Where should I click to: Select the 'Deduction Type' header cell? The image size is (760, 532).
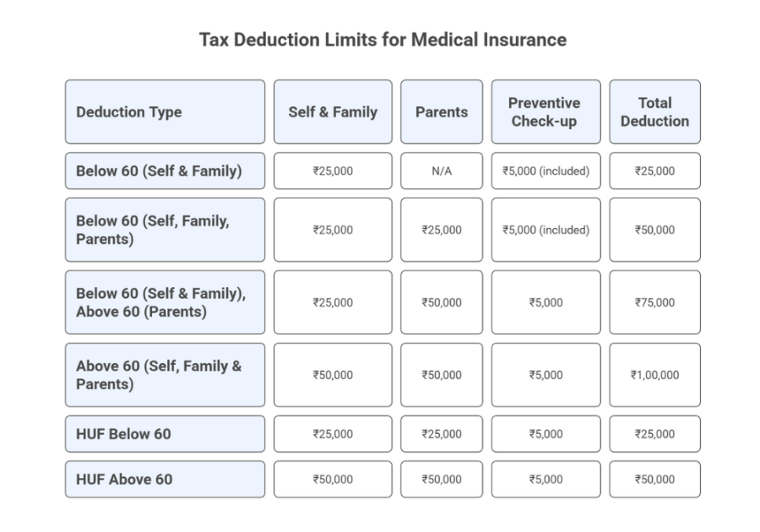pyautogui.click(x=165, y=111)
